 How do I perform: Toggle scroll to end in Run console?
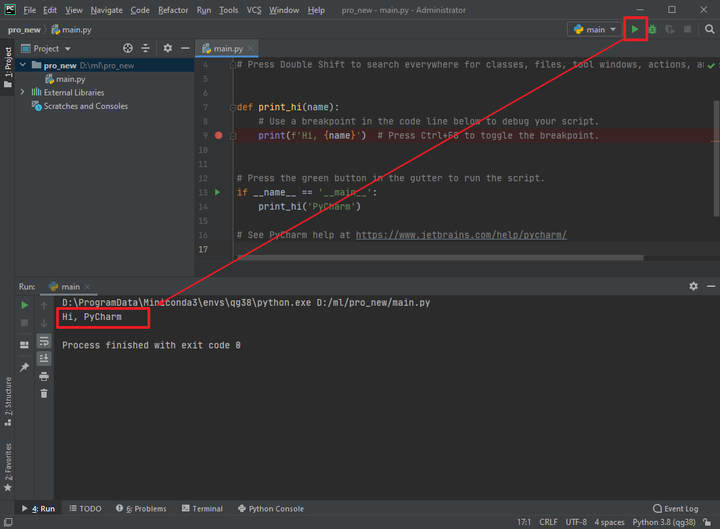pyautogui.click(x=44, y=358)
